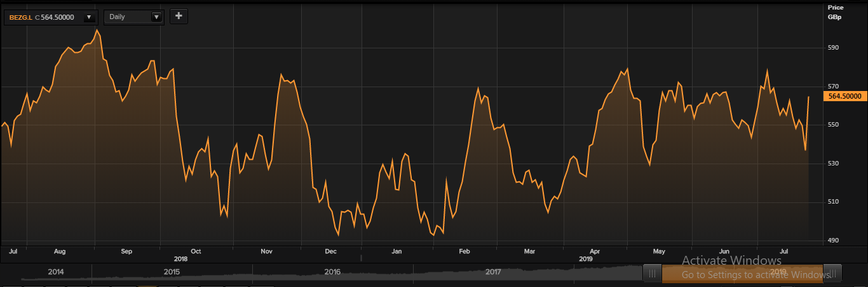The height and width of the screenshot is (287, 868).
Task: Click the Aug label on the date axis
Action: 60,251
